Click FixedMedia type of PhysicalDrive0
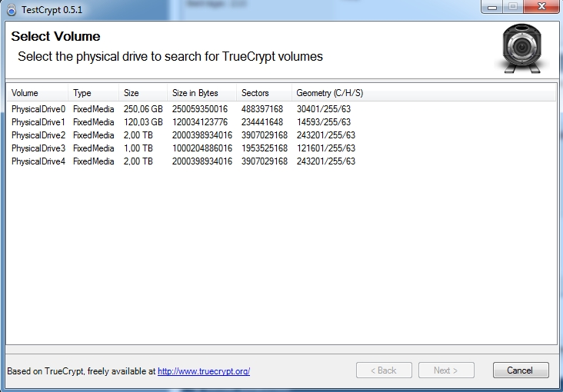This screenshot has width=563, height=392. coord(93,109)
